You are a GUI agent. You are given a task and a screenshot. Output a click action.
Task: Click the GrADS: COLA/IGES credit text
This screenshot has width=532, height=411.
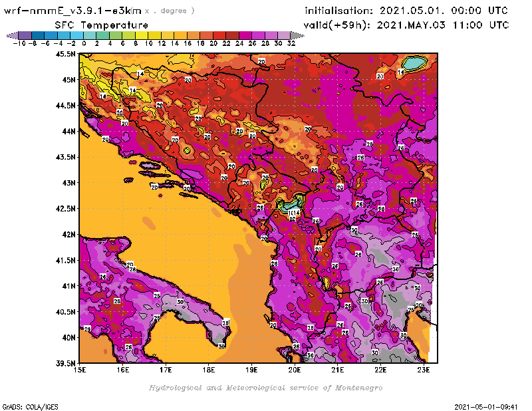click(x=30, y=406)
